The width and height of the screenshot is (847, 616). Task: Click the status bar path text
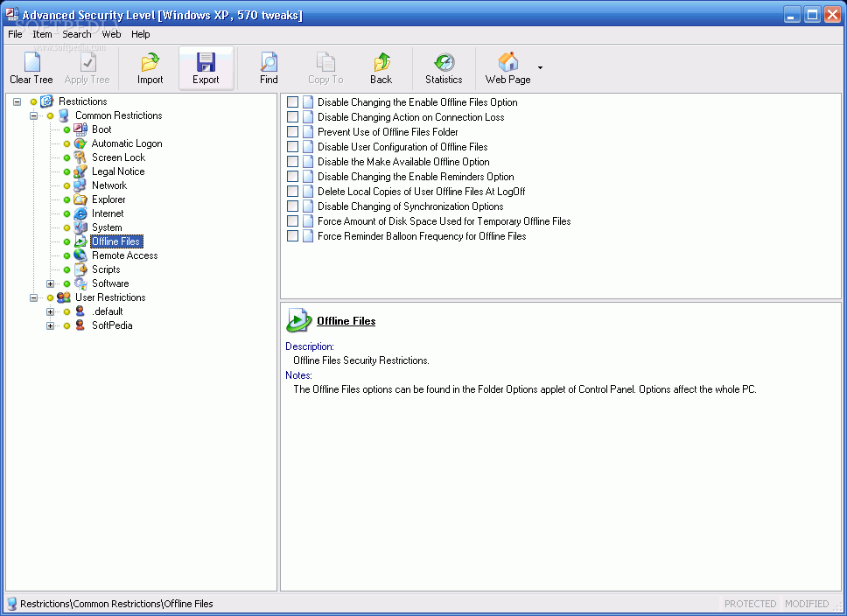(x=116, y=604)
